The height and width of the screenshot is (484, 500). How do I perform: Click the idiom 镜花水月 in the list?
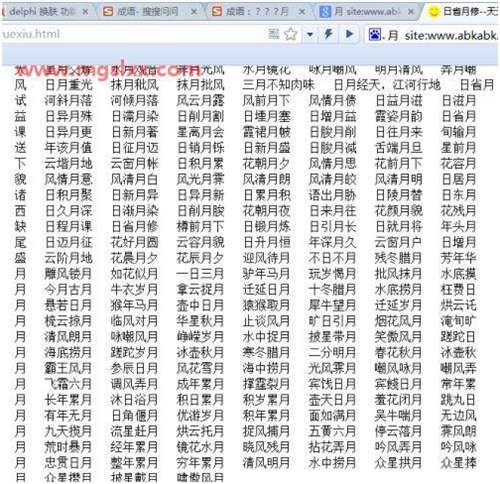(200, 447)
